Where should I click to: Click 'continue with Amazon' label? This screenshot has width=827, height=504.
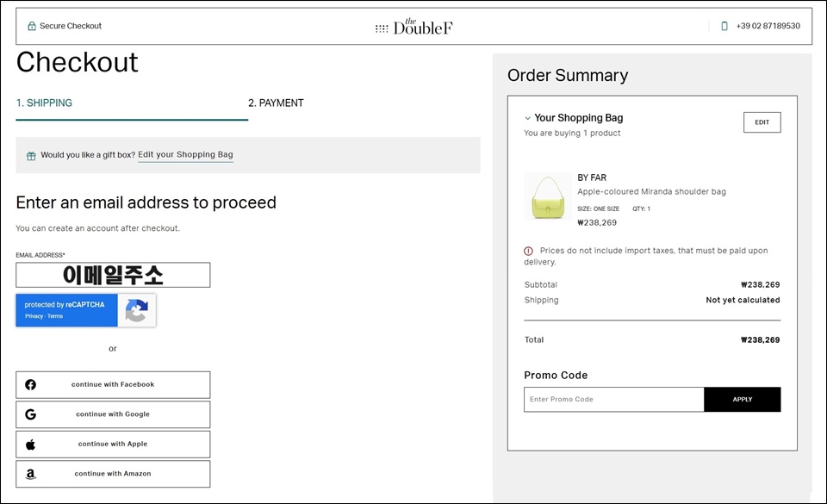tap(113, 474)
